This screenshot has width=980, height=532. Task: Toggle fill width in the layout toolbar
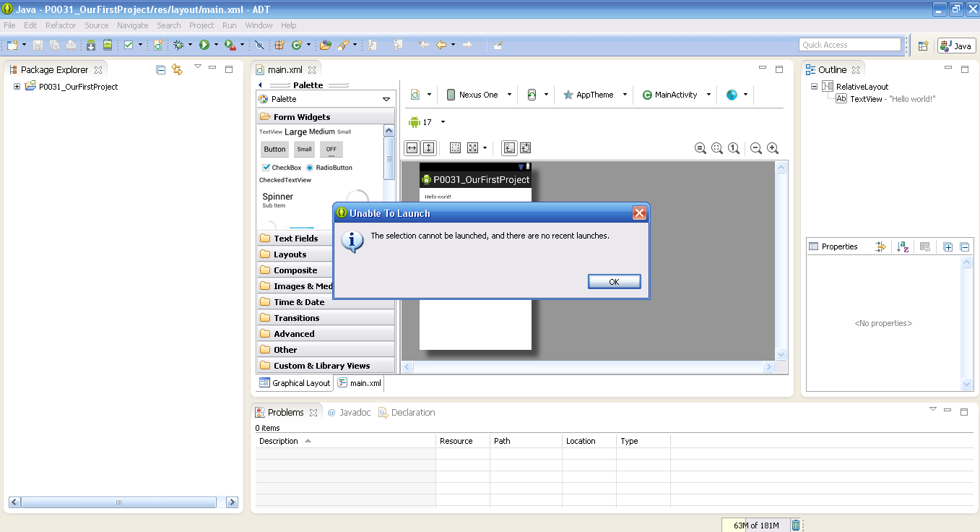click(x=412, y=148)
